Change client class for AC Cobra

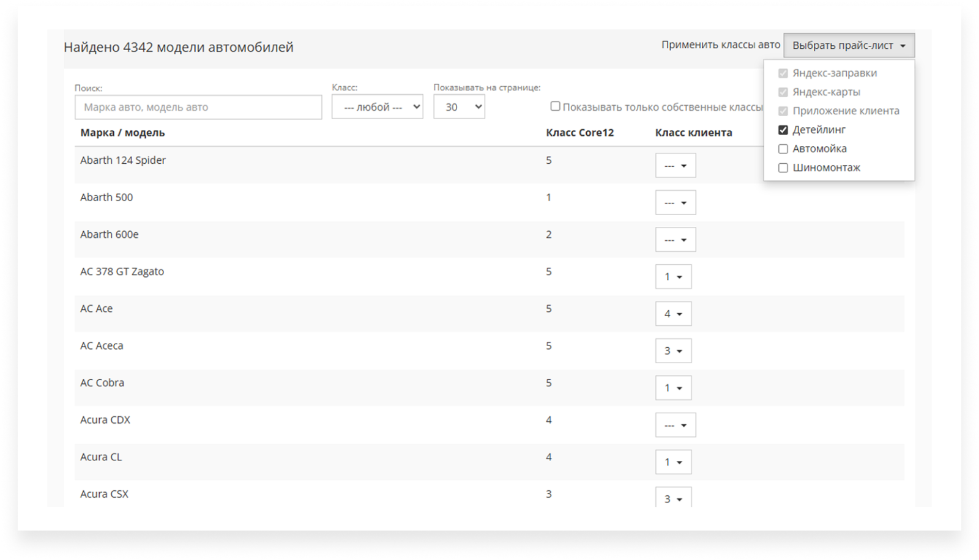click(x=673, y=388)
